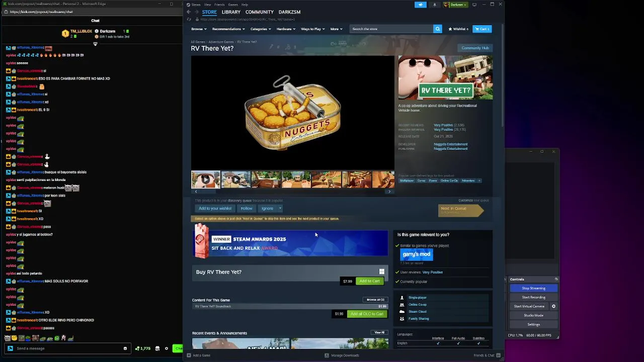Open the Ignore options dropdown arrow
Viewport: 644px width, 362px height.
pyautogui.click(x=280, y=208)
